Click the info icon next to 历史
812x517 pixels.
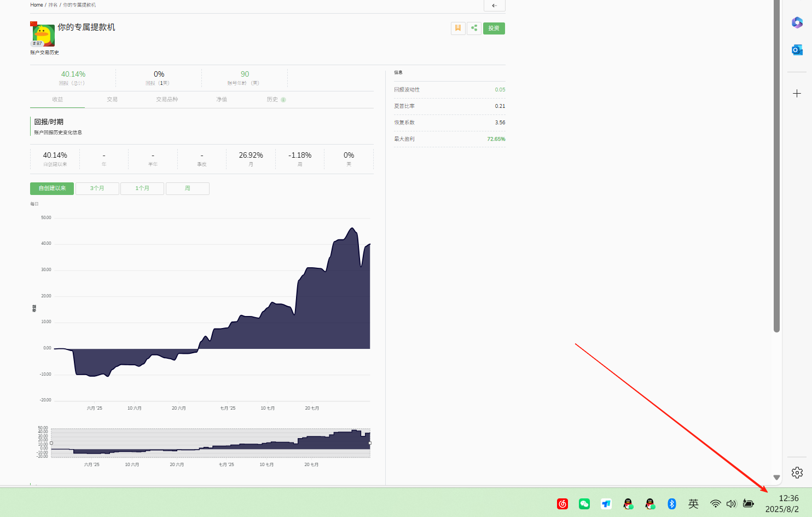point(283,100)
